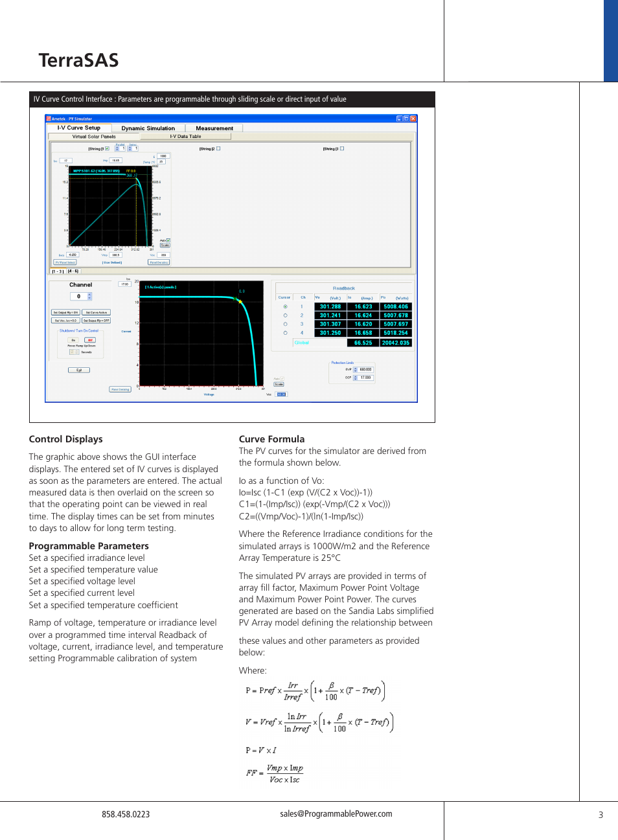Click the Isc 17.00 field by lower graph

124,284
